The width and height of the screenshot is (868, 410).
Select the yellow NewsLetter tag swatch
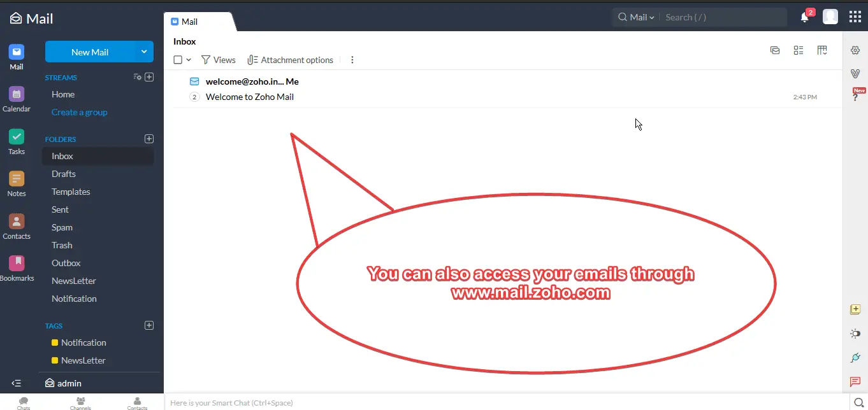point(55,360)
